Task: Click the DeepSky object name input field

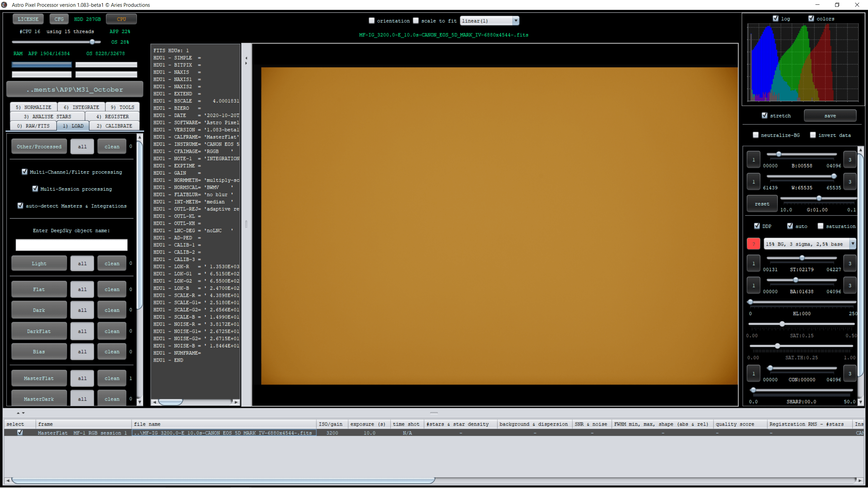Action: point(72,245)
